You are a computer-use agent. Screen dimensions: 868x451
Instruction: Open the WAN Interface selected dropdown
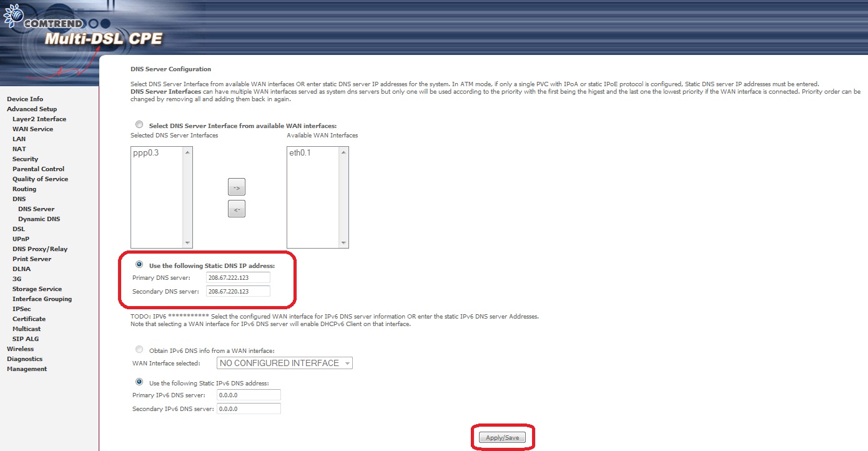coord(284,362)
